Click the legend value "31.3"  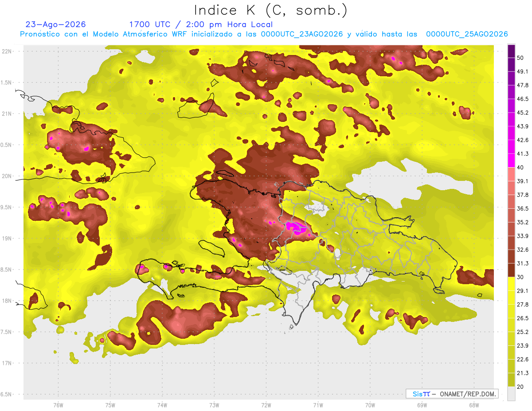pyautogui.click(x=523, y=263)
